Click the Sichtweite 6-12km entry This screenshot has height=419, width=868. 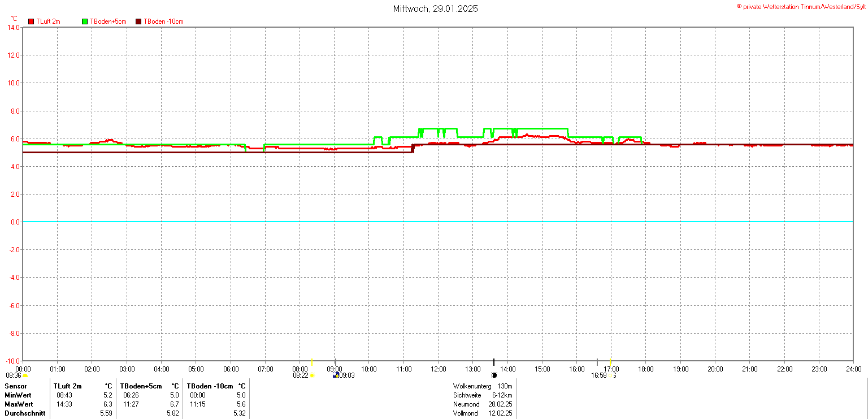pyautogui.click(x=483, y=395)
